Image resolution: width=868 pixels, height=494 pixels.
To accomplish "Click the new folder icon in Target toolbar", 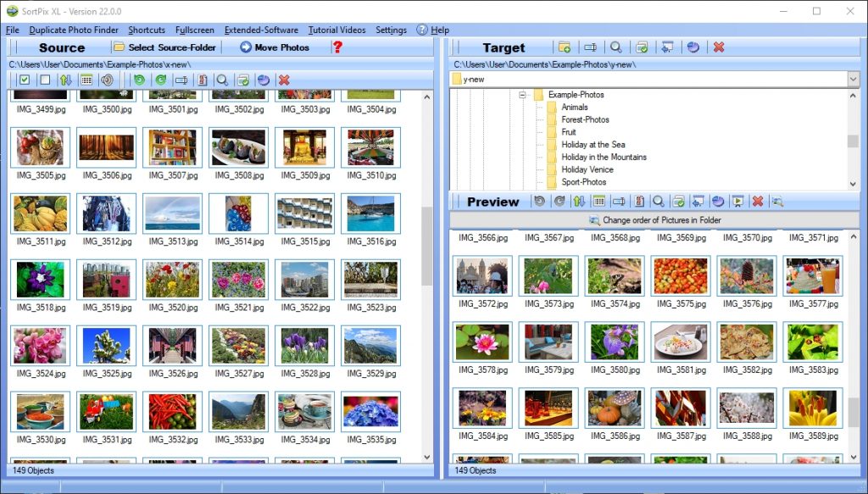I will click(565, 47).
